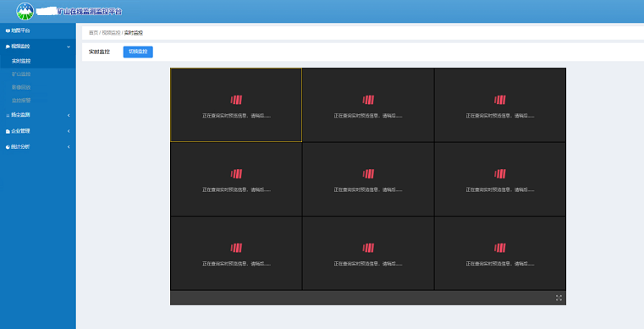Go to 首页 via the breadcrumb
The width and height of the screenshot is (644, 329).
(93, 33)
